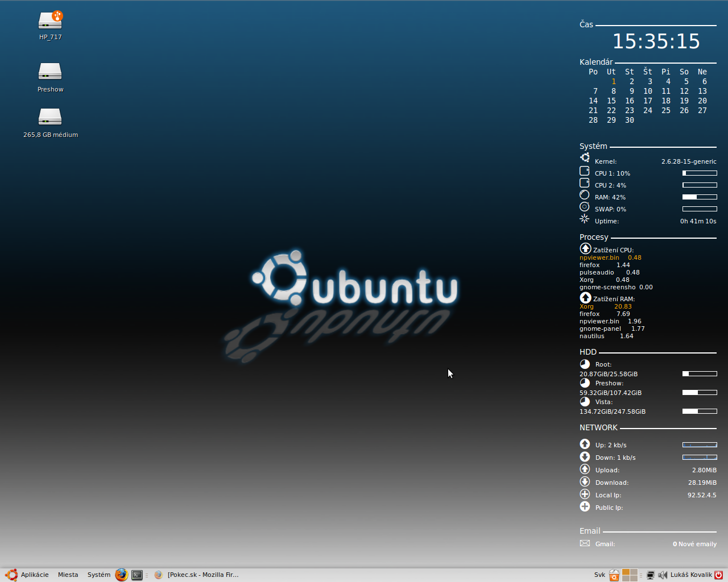
Task: Click the Uptime spinner icon
Action: point(585,219)
